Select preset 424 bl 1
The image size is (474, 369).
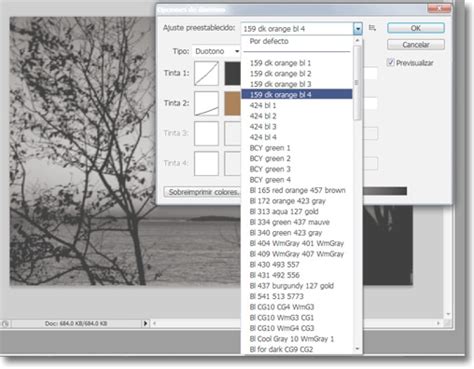296,105
